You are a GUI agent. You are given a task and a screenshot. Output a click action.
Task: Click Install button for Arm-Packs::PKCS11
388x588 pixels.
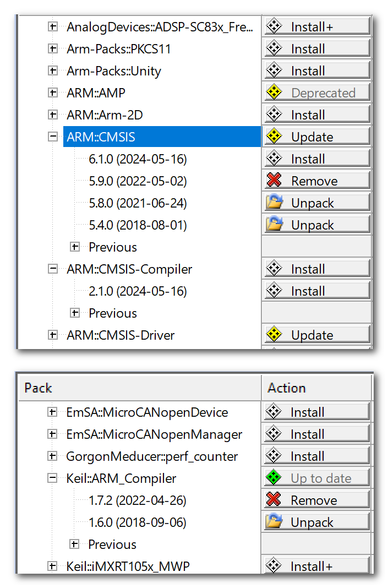pyautogui.click(x=317, y=49)
